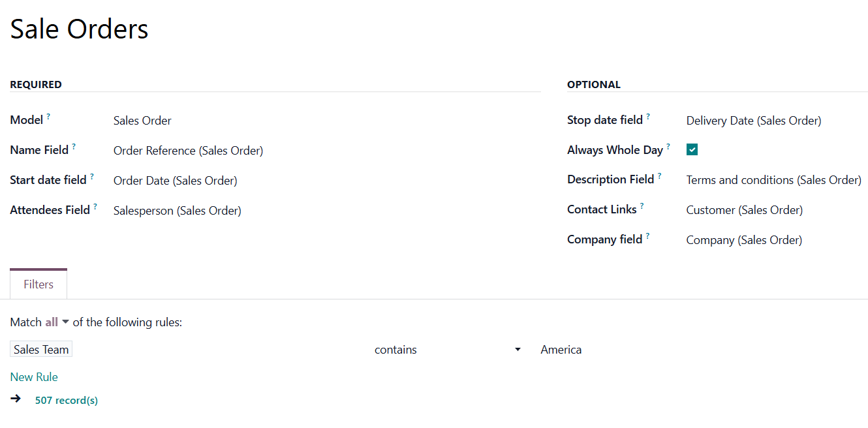
Task: Click help icon beside Start date field
Action: pos(92,177)
